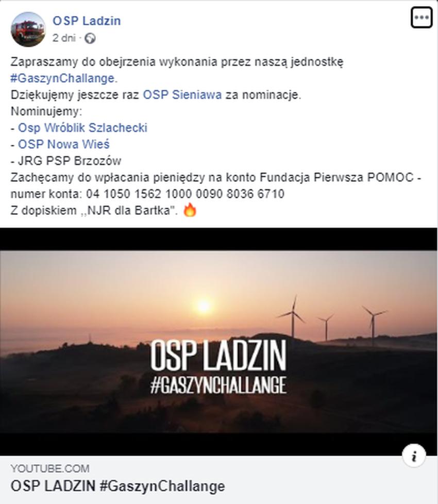Viewport: 438px width, 504px height.
Task: Open the OSP Ladzin page name
Action: pos(87,21)
